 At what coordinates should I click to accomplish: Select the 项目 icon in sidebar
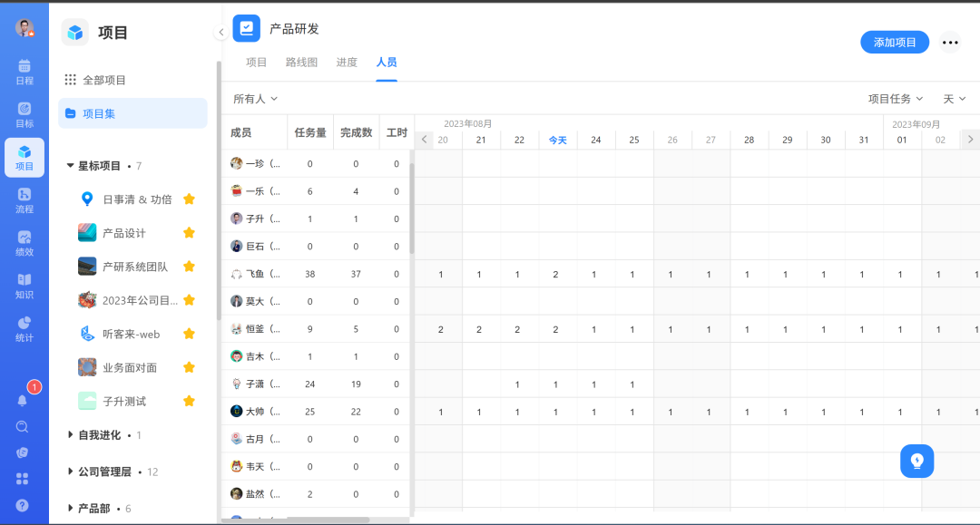click(24, 158)
